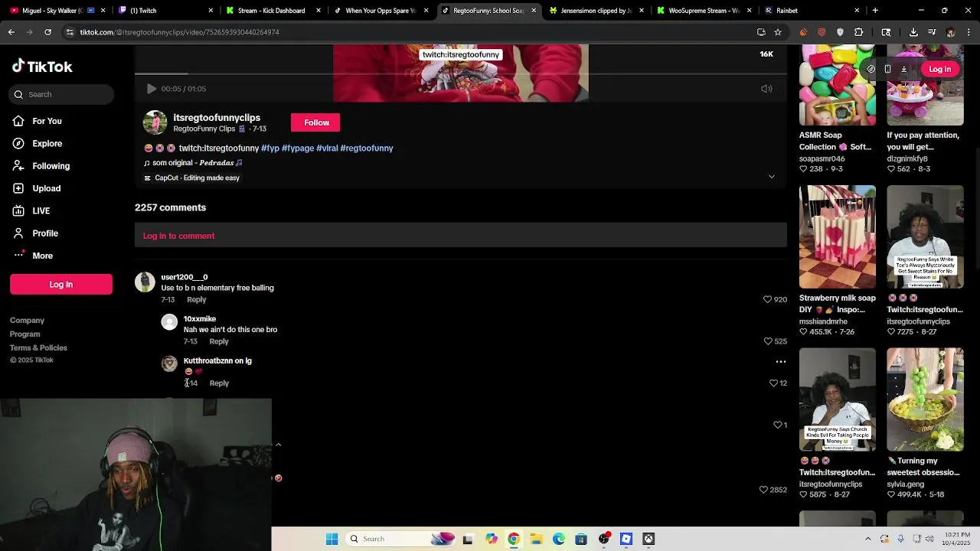The height and width of the screenshot is (551, 980).
Task: Click the top-right Log in button
Action: tap(939, 69)
